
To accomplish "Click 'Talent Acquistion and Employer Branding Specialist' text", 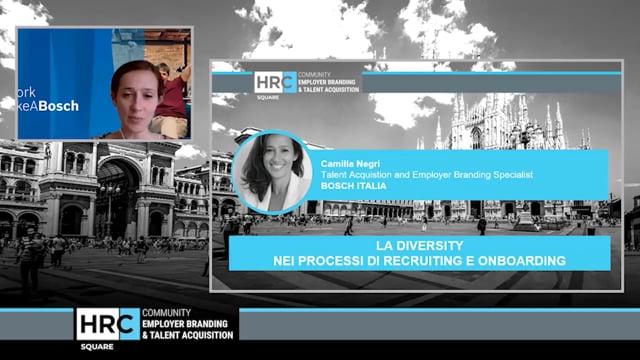I will pyautogui.click(x=427, y=175).
